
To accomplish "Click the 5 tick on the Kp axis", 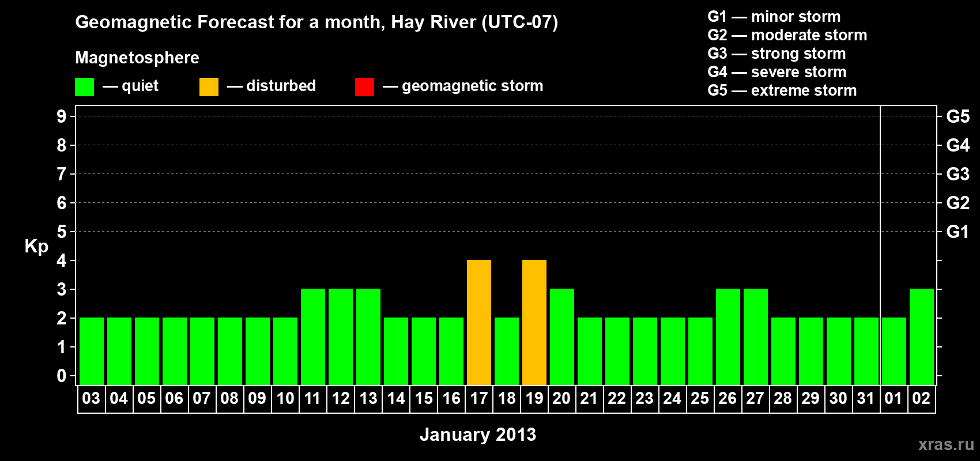I will tap(62, 232).
